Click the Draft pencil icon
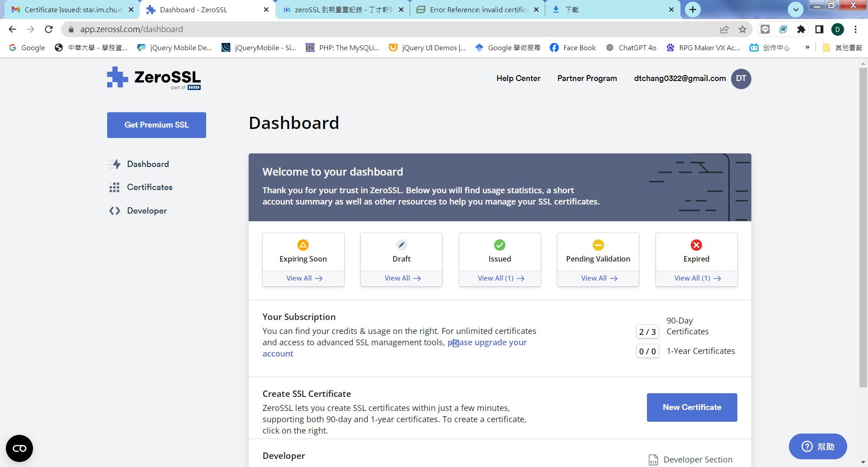Viewport: 868px width, 467px height. tap(401, 245)
